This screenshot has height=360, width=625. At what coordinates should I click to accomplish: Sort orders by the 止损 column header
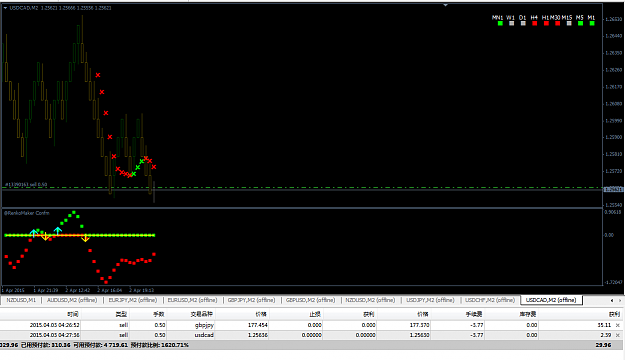pyautogui.click(x=315, y=315)
